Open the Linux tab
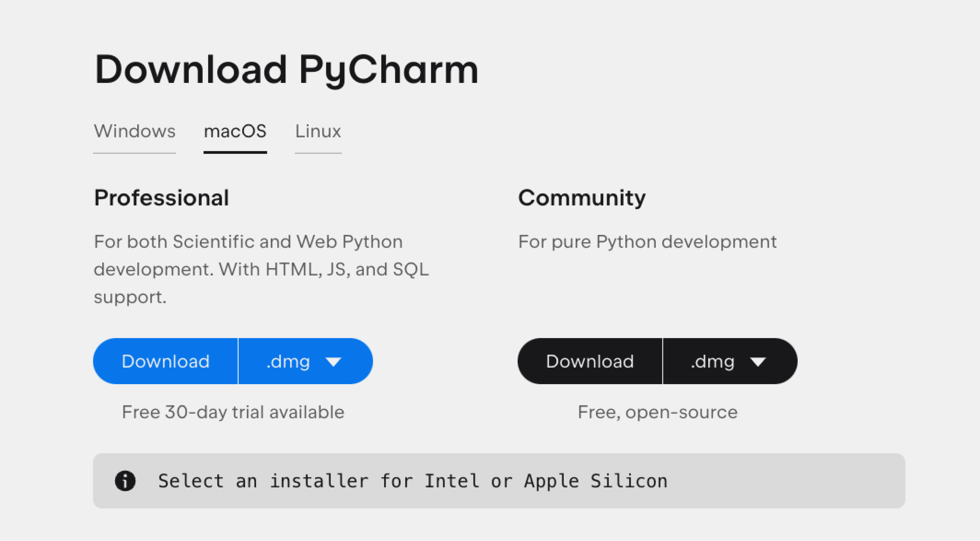This screenshot has height=541, width=980. click(x=318, y=132)
